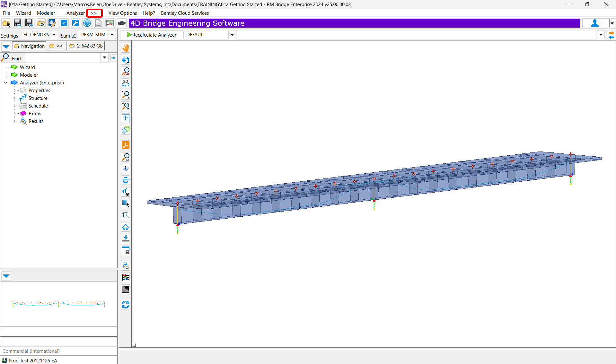Screen dimensions: 616x364
Task: Click the user account icon
Action: pyautogui.click(x=594, y=23)
